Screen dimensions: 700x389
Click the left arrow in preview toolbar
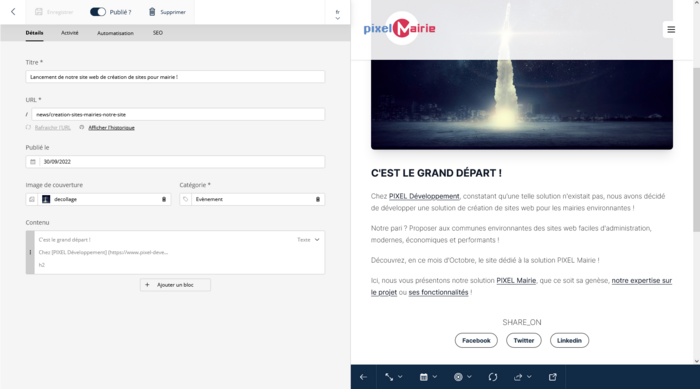[x=363, y=377]
